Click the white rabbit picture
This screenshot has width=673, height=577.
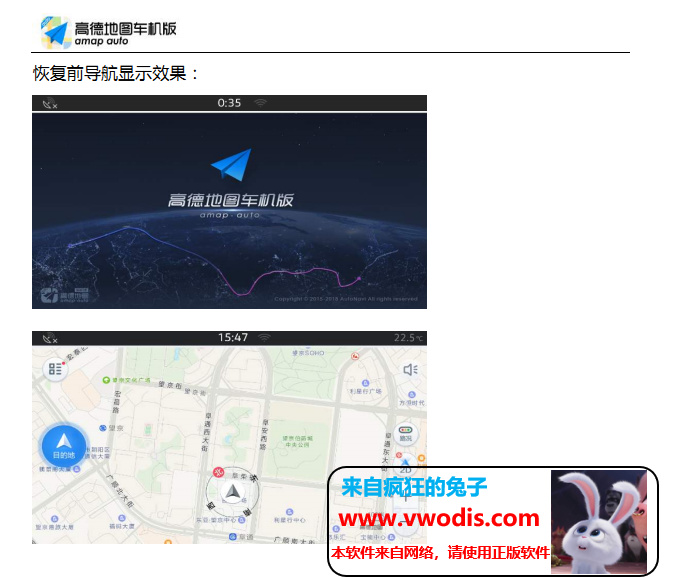[x=597, y=520]
